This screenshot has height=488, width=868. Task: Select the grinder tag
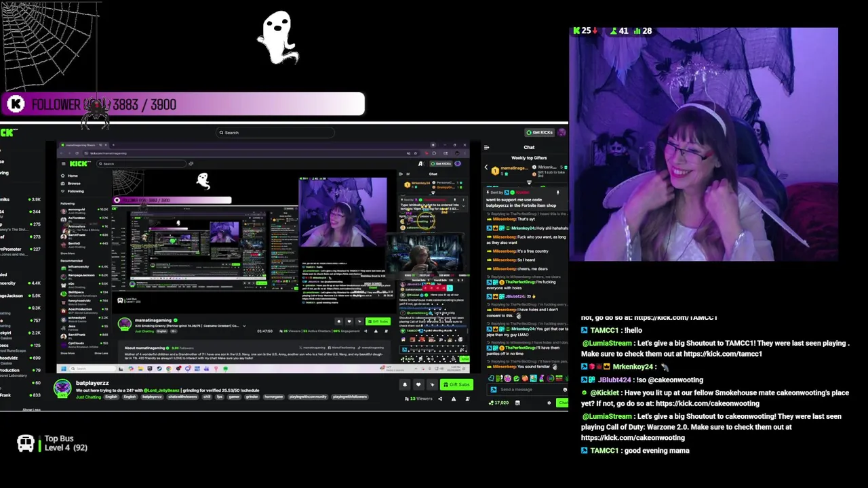click(x=252, y=397)
